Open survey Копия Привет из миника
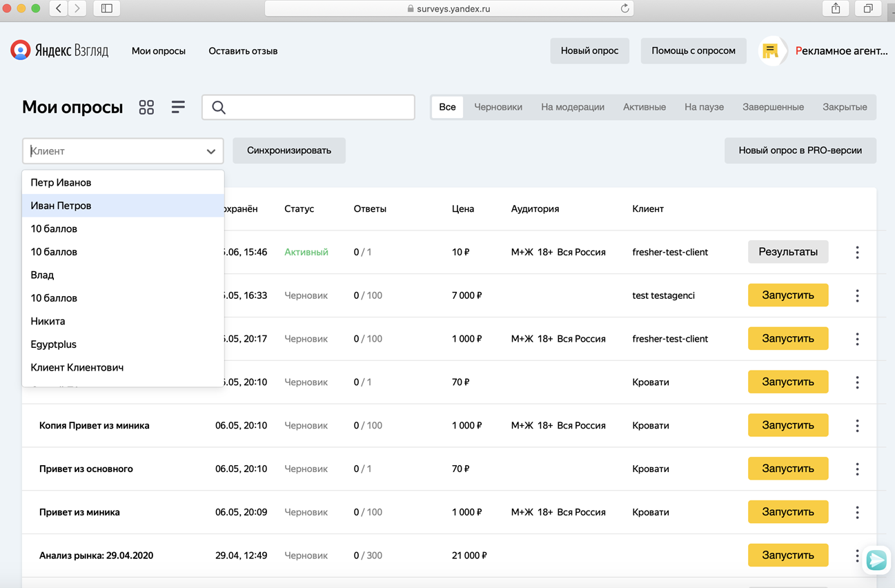 pos(95,426)
